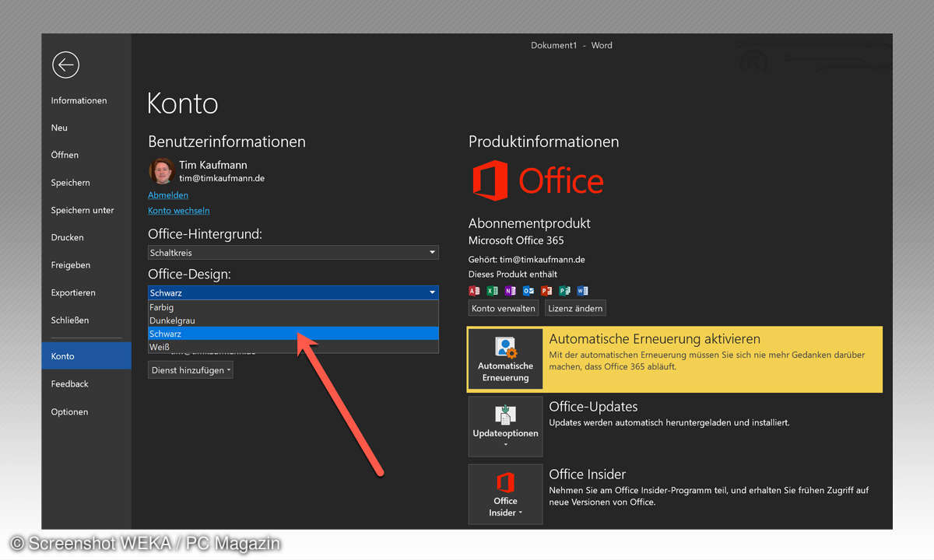
Task: Click the back arrow circle icon
Action: click(65, 65)
